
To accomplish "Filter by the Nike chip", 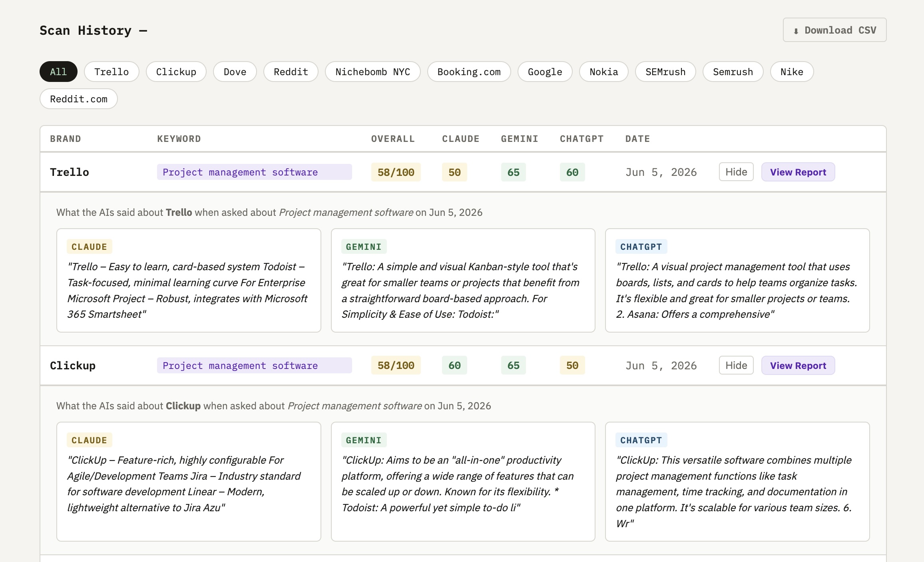I will tap(792, 72).
